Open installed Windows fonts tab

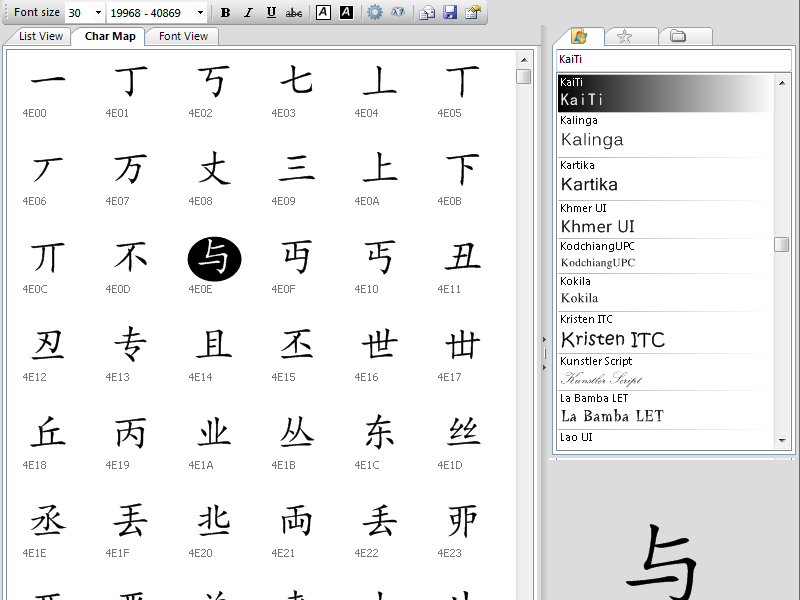[579, 37]
